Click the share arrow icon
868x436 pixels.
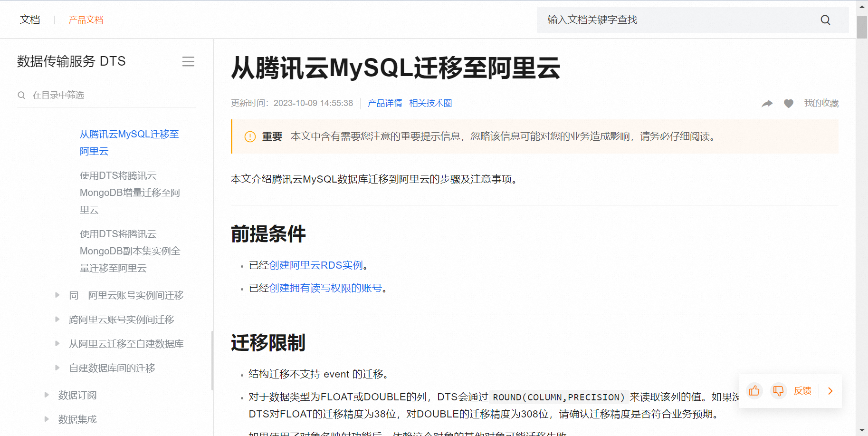coord(767,103)
